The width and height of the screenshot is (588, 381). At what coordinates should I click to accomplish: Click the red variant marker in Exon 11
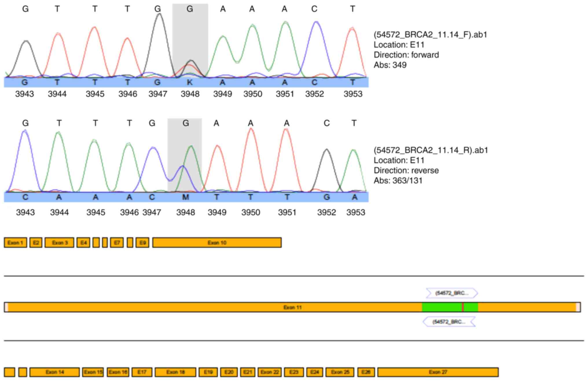click(463, 307)
